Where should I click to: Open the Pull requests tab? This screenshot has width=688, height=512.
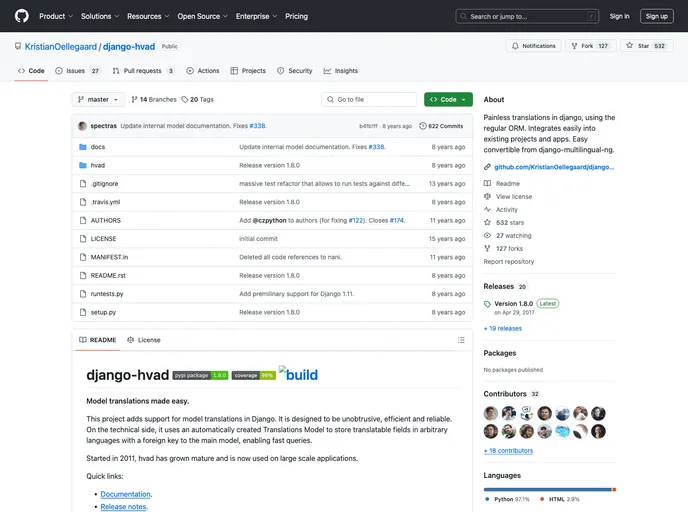click(143, 71)
